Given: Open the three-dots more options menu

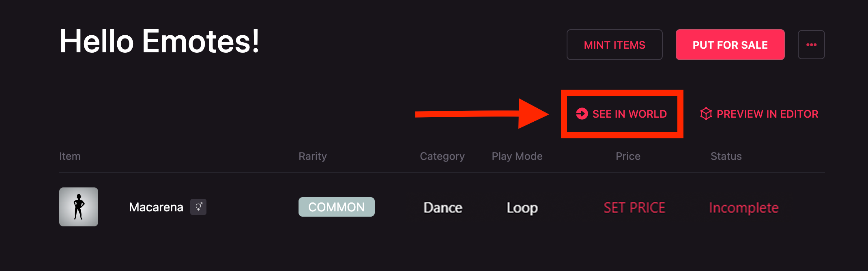Looking at the screenshot, I should point(811,45).
